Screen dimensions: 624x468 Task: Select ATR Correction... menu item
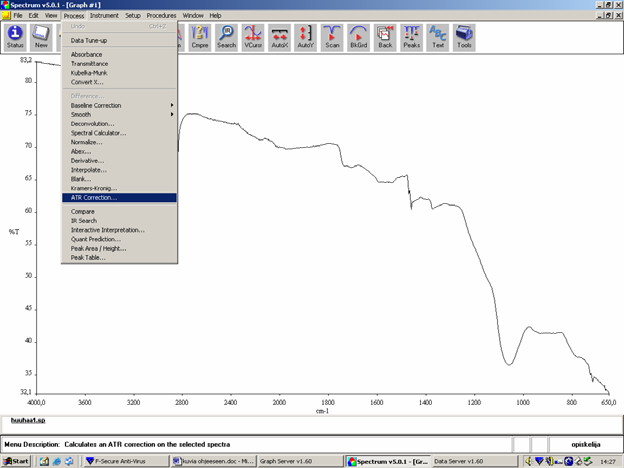(119, 198)
